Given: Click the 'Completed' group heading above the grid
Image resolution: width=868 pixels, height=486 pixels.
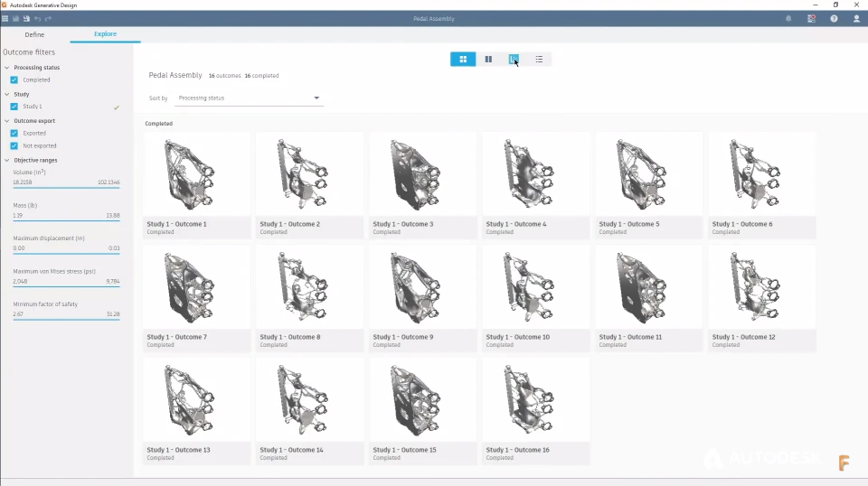Looking at the screenshot, I should 159,123.
